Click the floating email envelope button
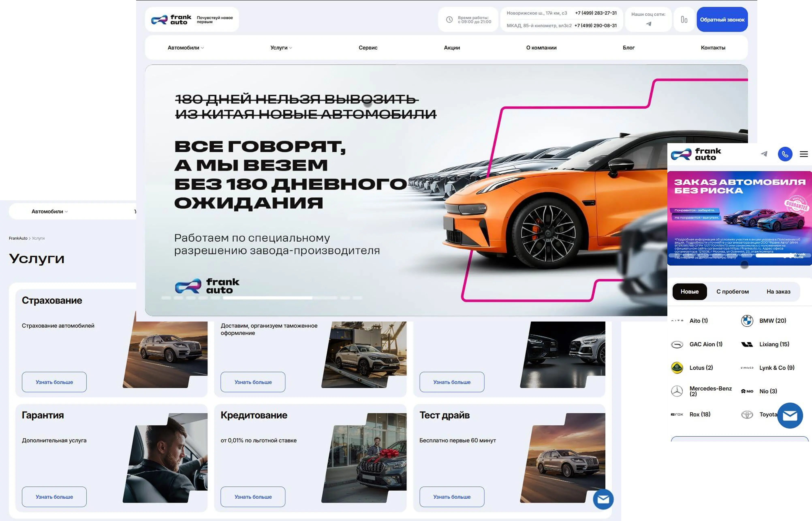This screenshot has width=812, height=521. click(790, 416)
